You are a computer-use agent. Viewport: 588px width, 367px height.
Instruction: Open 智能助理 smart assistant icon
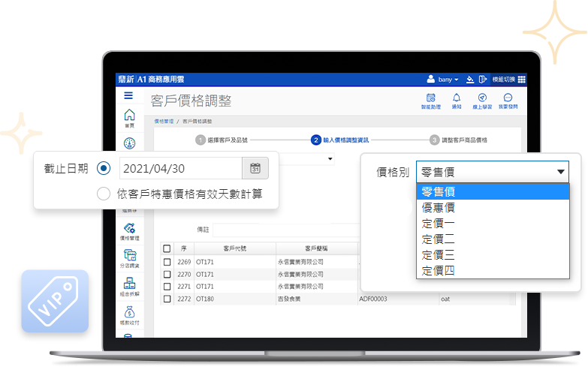click(x=431, y=101)
